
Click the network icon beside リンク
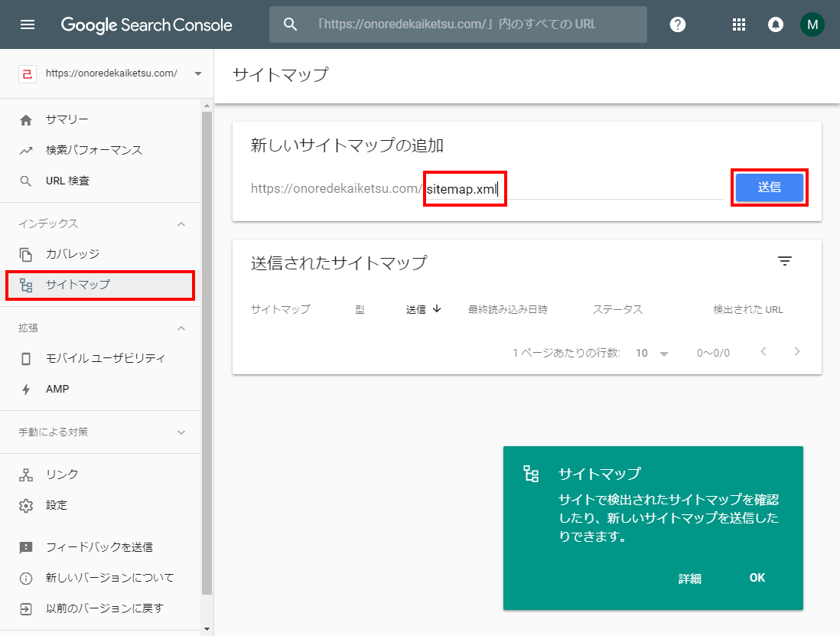(x=26, y=475)
